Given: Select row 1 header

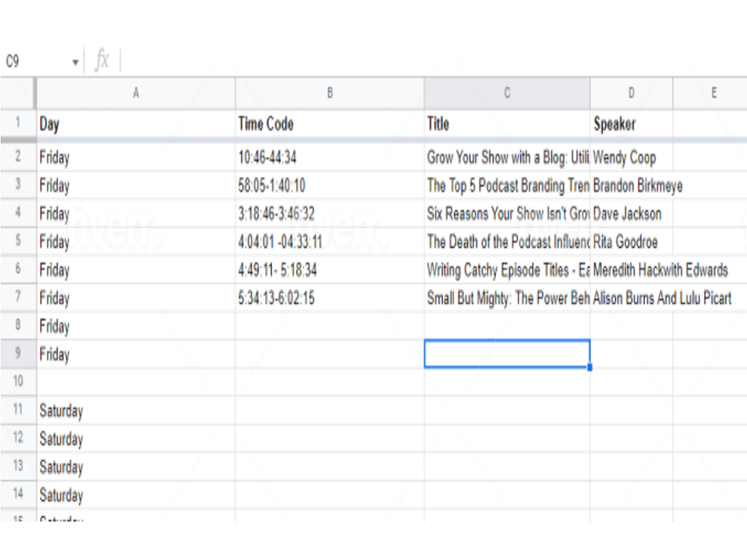Looking at the screenshot, I should click(x=18, y=123).
